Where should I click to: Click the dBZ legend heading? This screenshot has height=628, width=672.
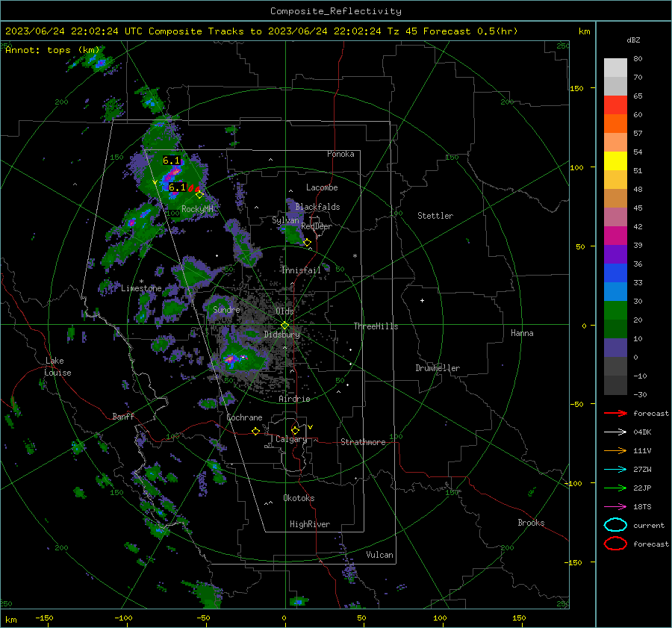coord(633,40)
